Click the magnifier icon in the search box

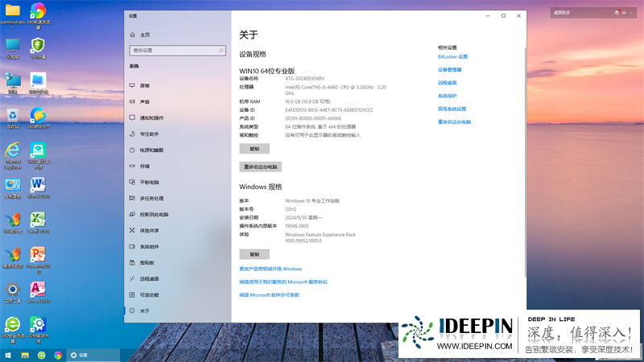pos(221,51)
